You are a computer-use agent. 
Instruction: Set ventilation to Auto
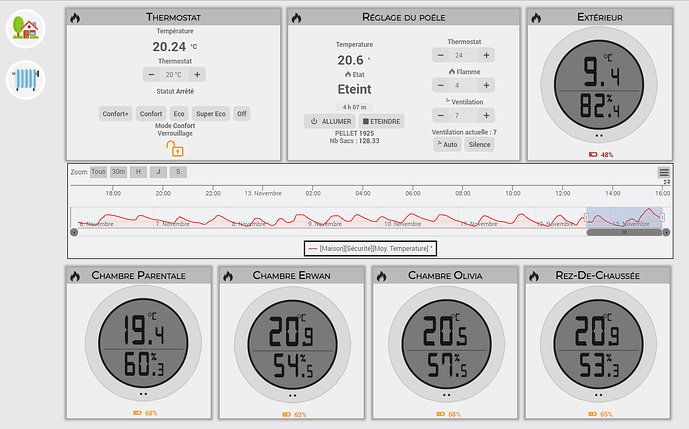447,145
